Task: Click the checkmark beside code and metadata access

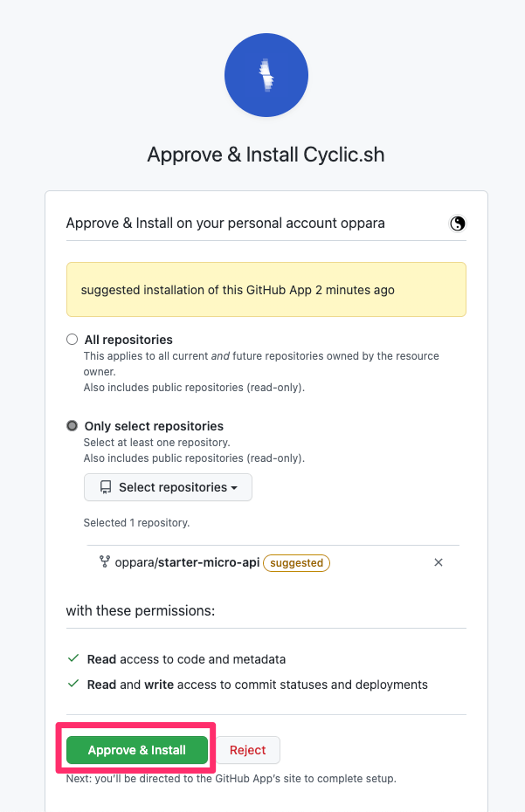Action: 73,659
